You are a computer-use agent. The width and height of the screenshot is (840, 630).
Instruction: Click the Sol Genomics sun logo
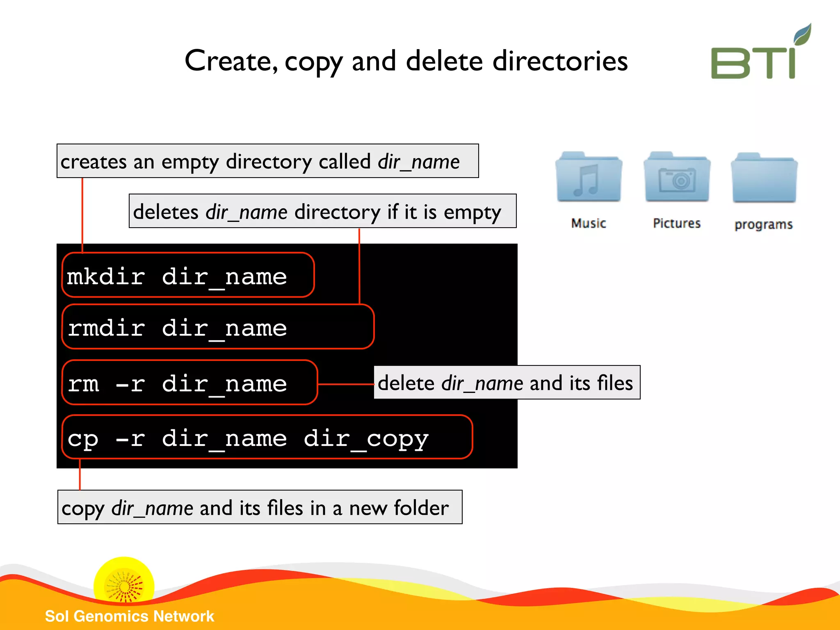click(124, 585)
